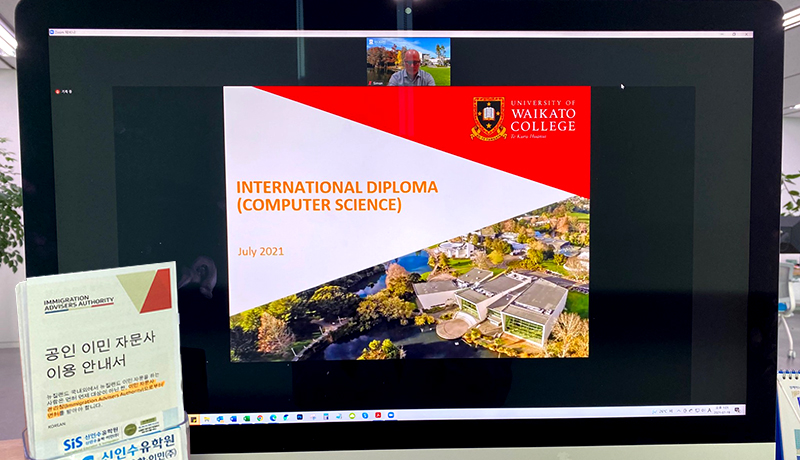Show hidden system tray icons
The image size is (800, 460).
coord(679,411)
